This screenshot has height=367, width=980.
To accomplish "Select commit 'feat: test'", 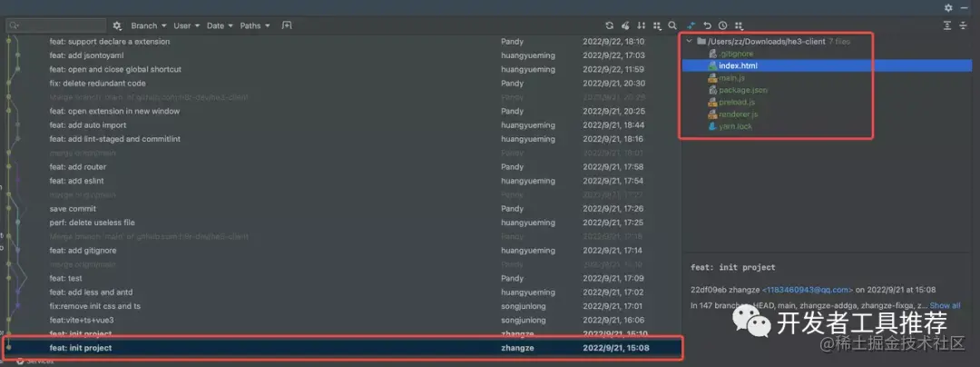I will point(65,278).
